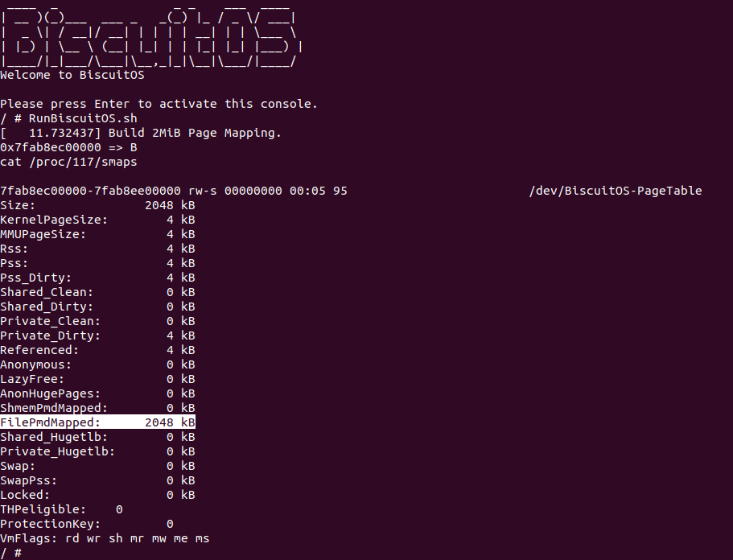Click the /dev/BiscuitOS-PageTable path text
Viewport: 733px width, 560px height.
(616, 191)
